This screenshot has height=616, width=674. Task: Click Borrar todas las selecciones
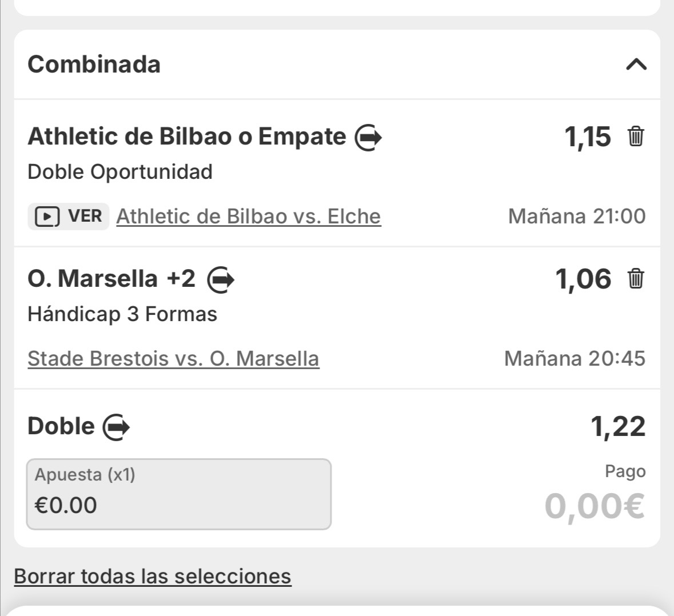(153, 576)
